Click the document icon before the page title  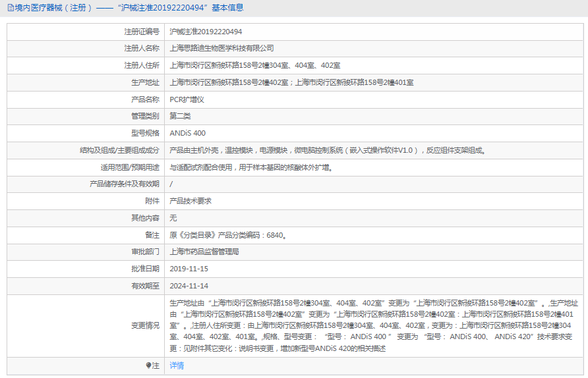coord(11,8)
